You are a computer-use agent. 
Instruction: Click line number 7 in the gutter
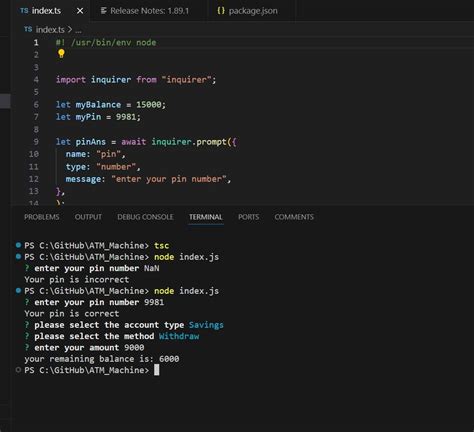pos(36,117)
